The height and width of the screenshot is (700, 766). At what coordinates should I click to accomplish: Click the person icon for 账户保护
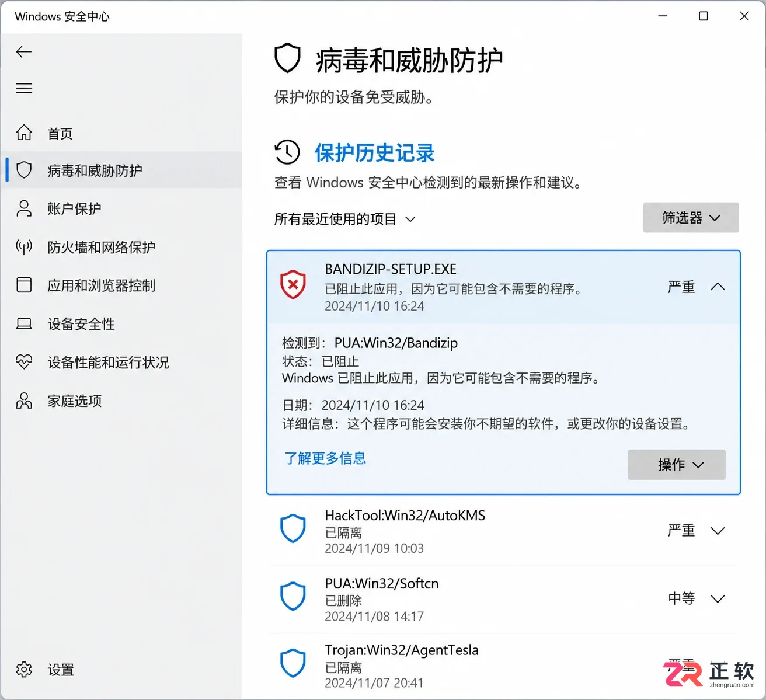tap(24, 208)
